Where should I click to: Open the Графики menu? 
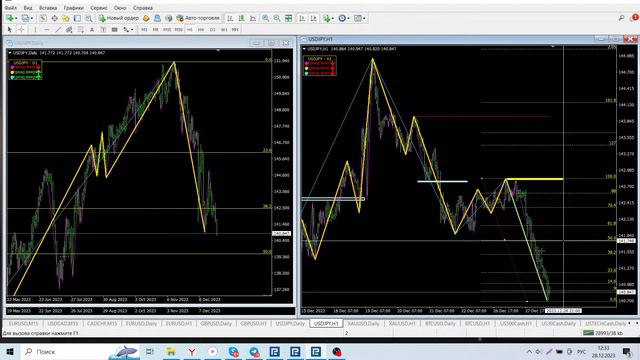73,8
